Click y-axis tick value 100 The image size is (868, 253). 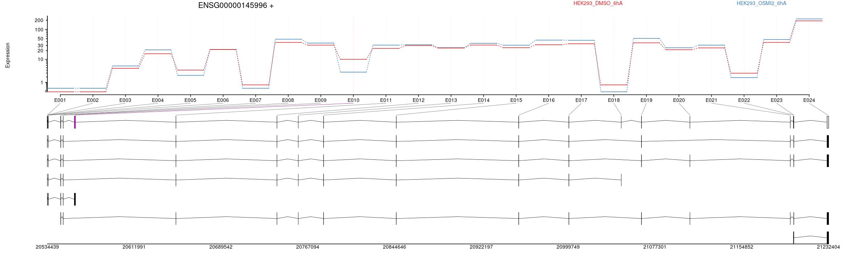[x=39, y=30]
